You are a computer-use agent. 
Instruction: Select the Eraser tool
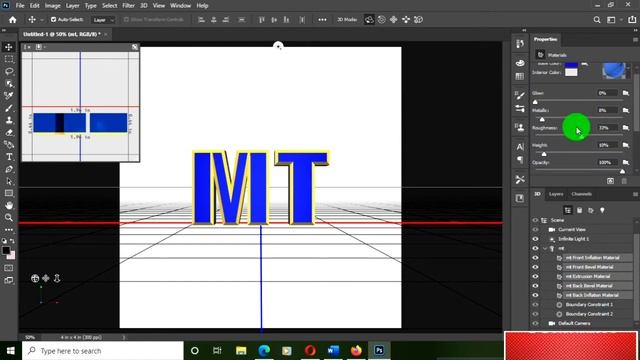[x=9, y=133]
